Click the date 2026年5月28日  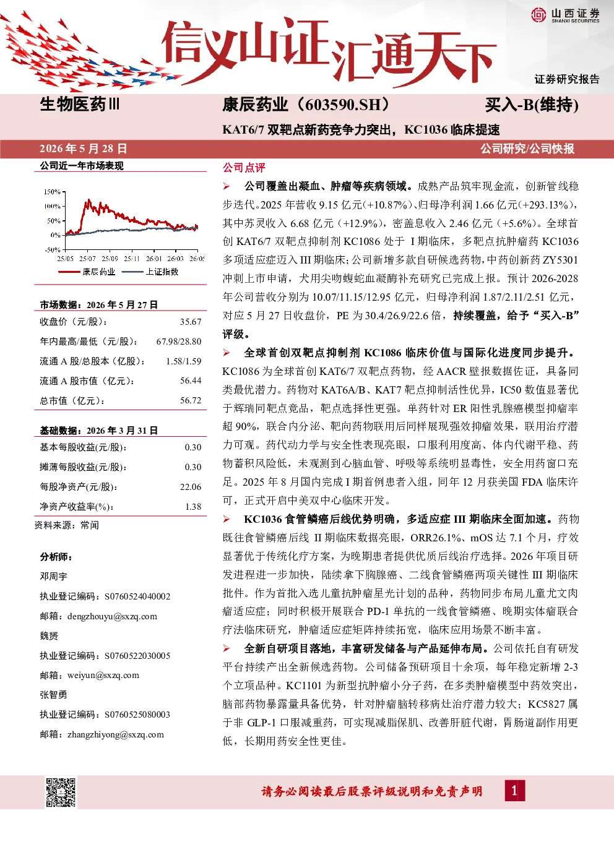pos(84,148)
